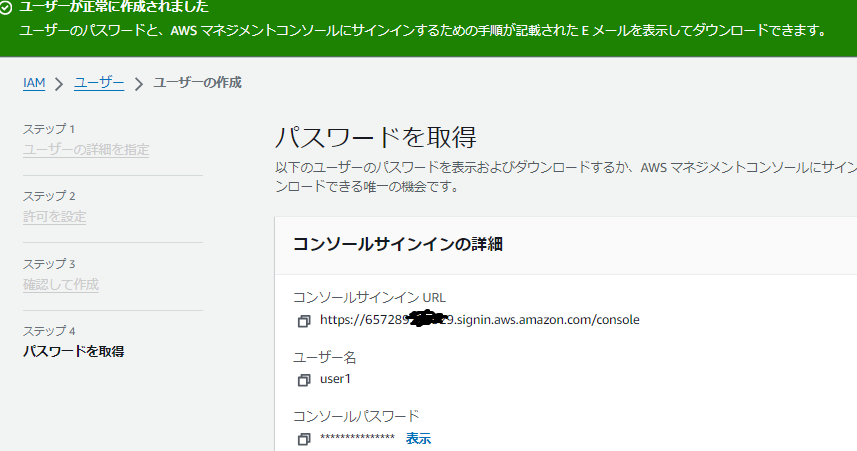Go to ユーザー breadcrumb link
The image size is (857, 451).
[99, 83]
